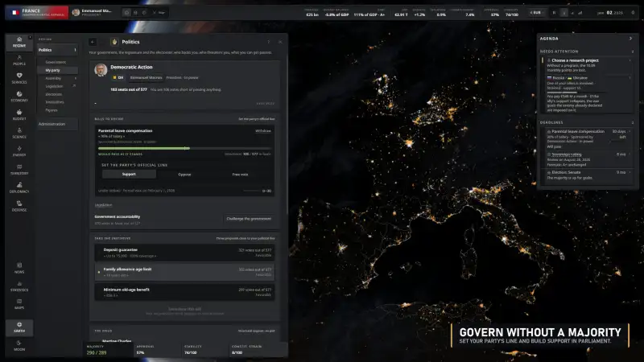Click the back arrow beside Politics title
Viewport: 644px width, 362px height.
click(x=93, y=42)
